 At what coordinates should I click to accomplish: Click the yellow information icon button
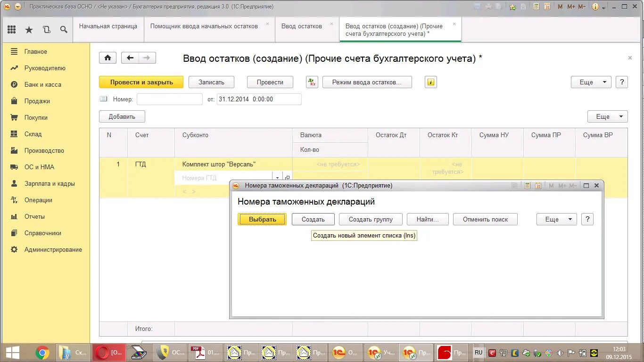430,82
